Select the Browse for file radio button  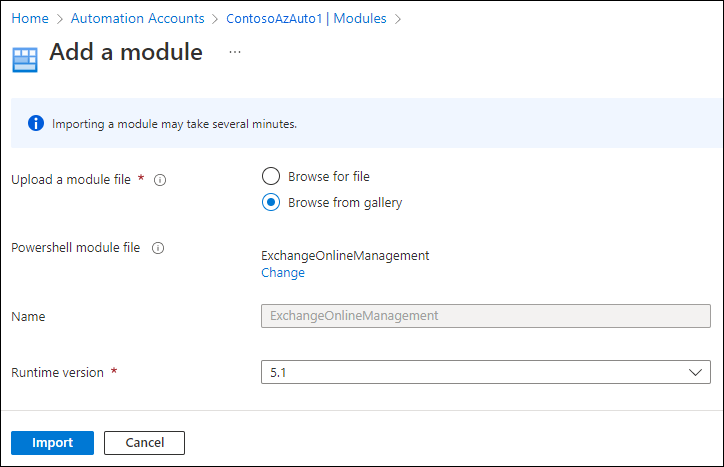click(270, 176)
